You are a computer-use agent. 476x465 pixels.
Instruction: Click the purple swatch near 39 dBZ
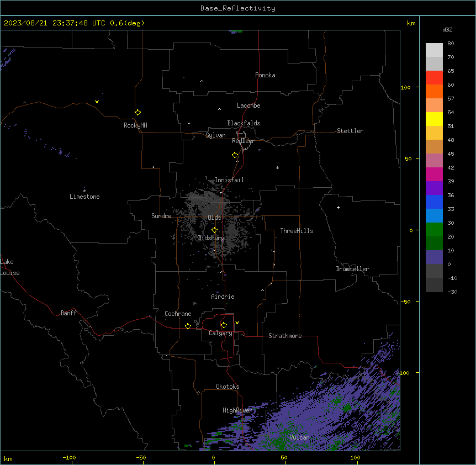point(434,188)
